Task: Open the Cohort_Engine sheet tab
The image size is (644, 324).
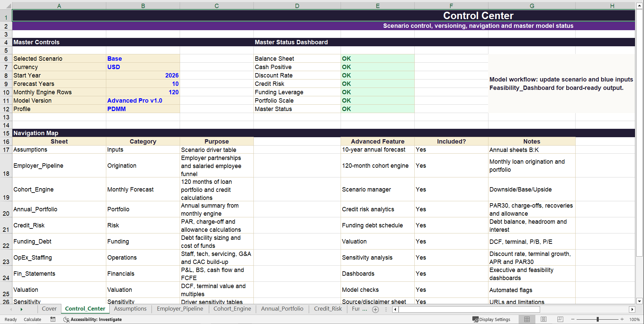Action: [232, 309]
